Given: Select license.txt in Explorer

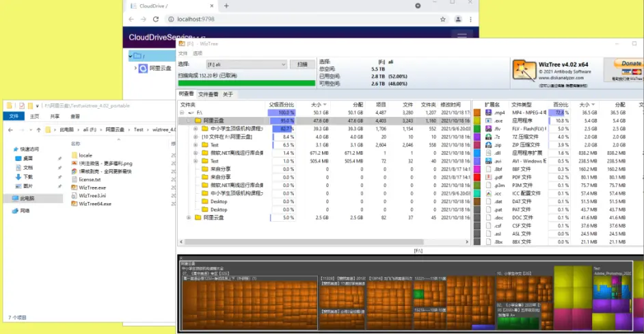Looking at the screenshot, I should coord(86,179).
